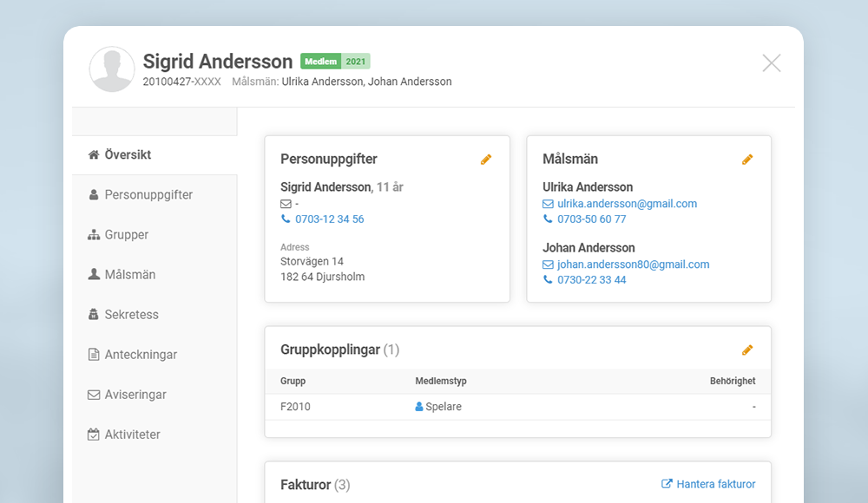Edit Målsmän card via pencil icon
Viewport: 868px width, 503px height.
click(747, 160)
